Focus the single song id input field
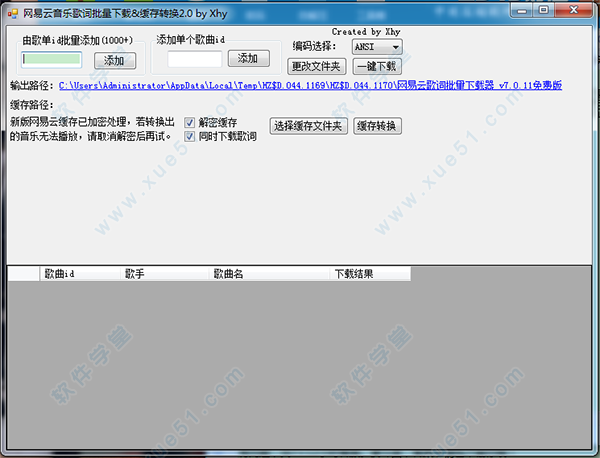Image resolution: width=600 pixels, height=458 pixels. [195, 59]
